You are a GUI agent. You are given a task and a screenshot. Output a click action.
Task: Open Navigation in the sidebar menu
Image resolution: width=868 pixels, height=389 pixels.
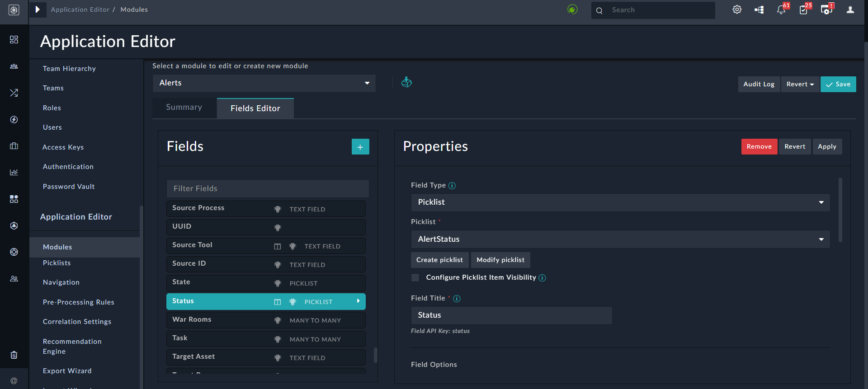(x=61, y=282)
